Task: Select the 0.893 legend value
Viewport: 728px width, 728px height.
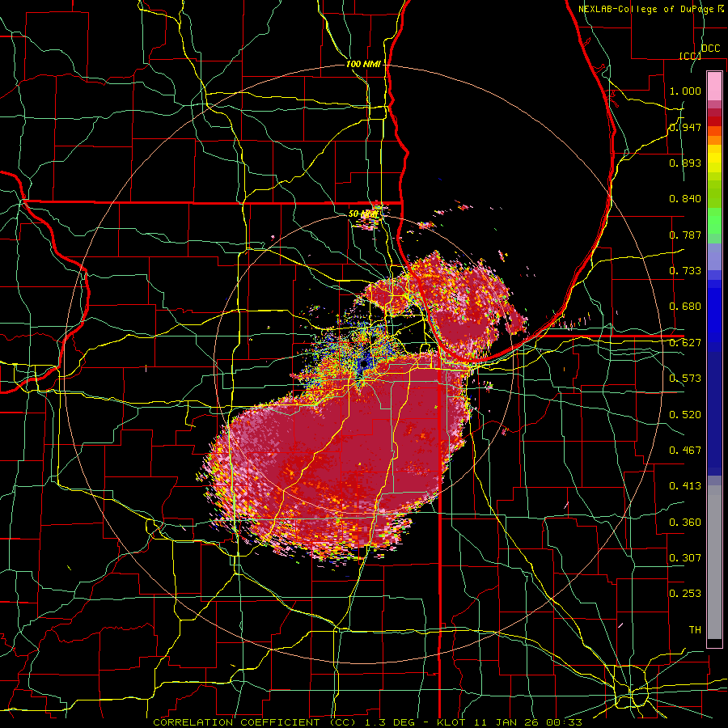Action: (x=685, y=163)
